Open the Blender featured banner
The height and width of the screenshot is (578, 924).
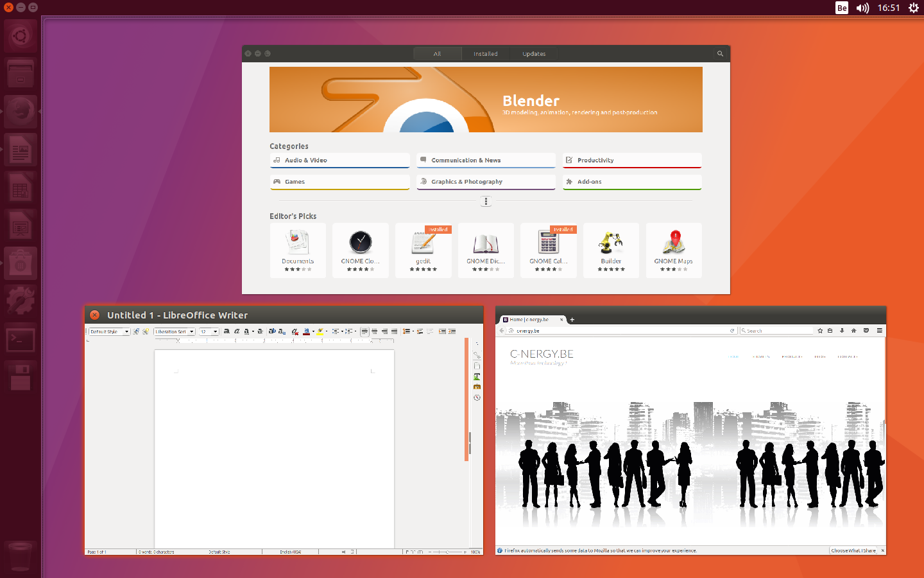[486, 100]
